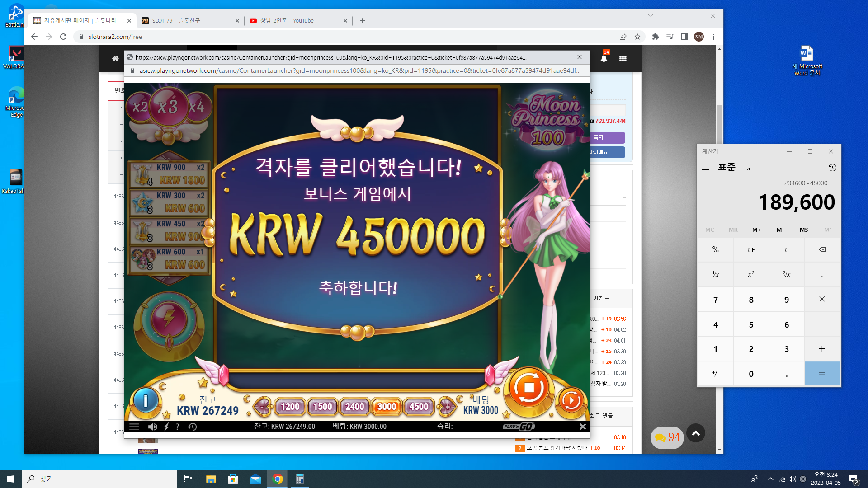
Task: Open the Chrome profile avatar
Action: click(699, 37)
